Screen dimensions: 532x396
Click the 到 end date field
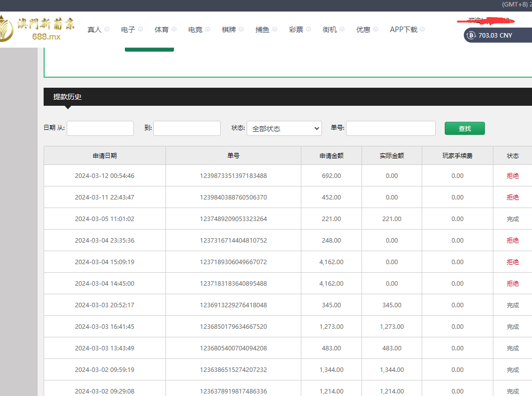187,128
